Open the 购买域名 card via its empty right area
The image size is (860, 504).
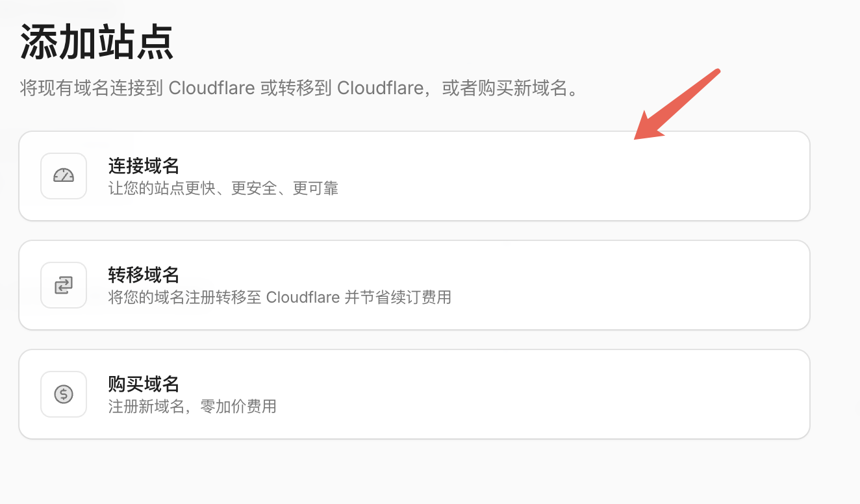click(x=585, y=394)
